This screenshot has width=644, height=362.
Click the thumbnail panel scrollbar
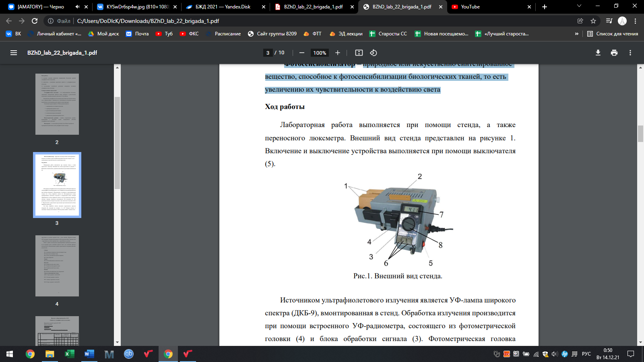tap(118, 143)
